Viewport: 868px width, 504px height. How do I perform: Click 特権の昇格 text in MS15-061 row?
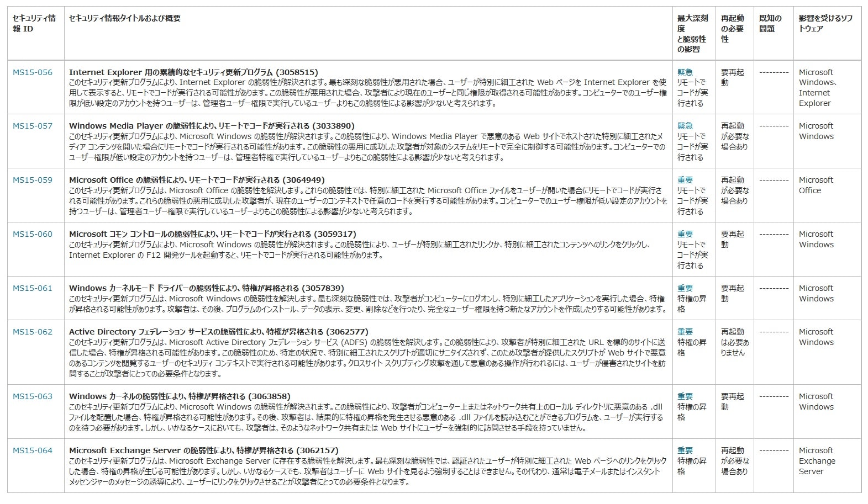[692, 304]
